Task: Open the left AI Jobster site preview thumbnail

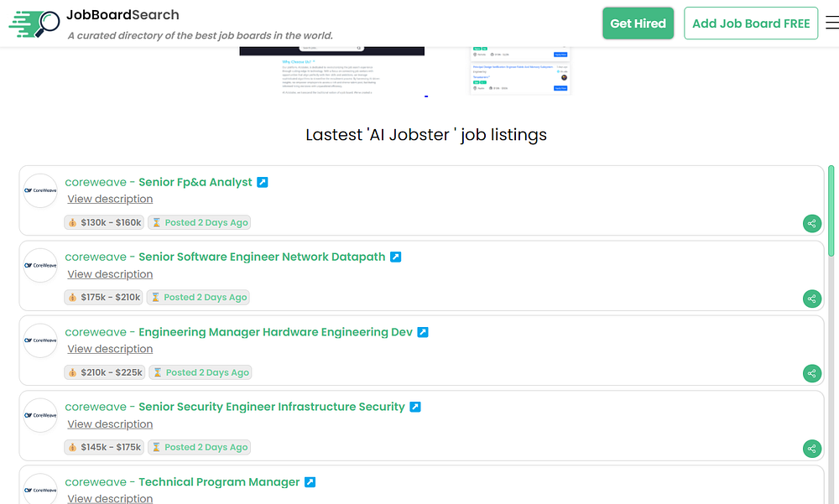Action: tap(331, 70)
